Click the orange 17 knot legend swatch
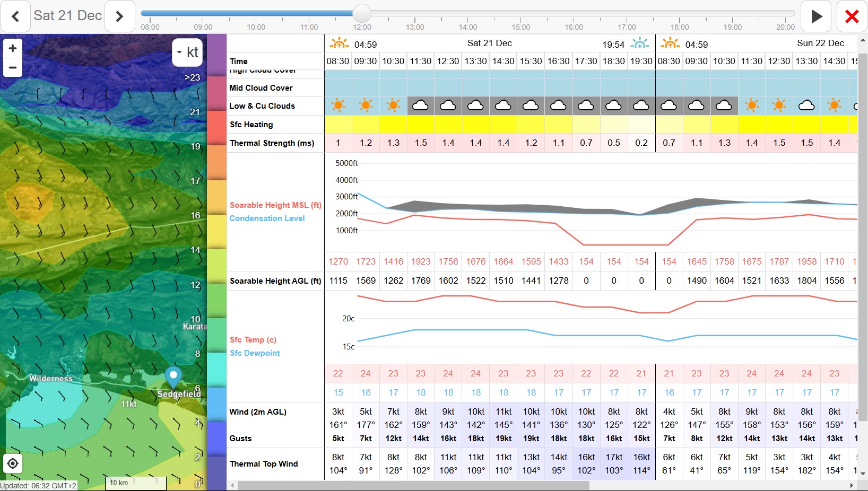 (x=216, y=163)
